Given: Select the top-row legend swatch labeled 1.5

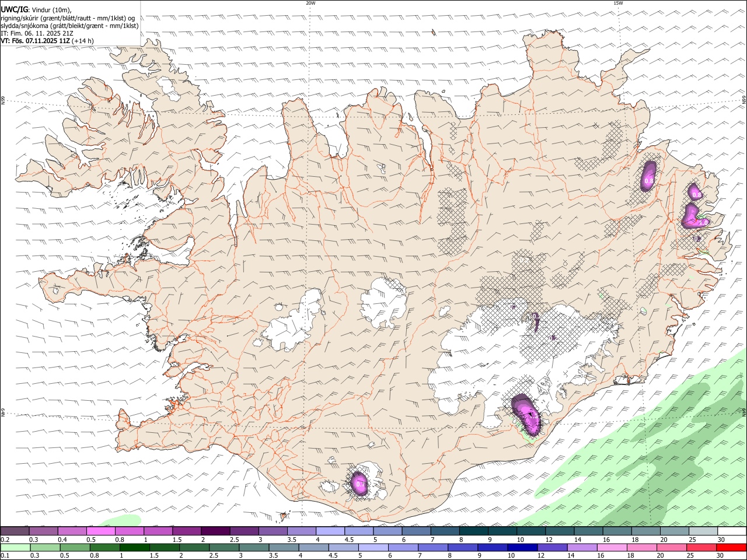Looking at the screenshot, I should (x=187, y=531).
